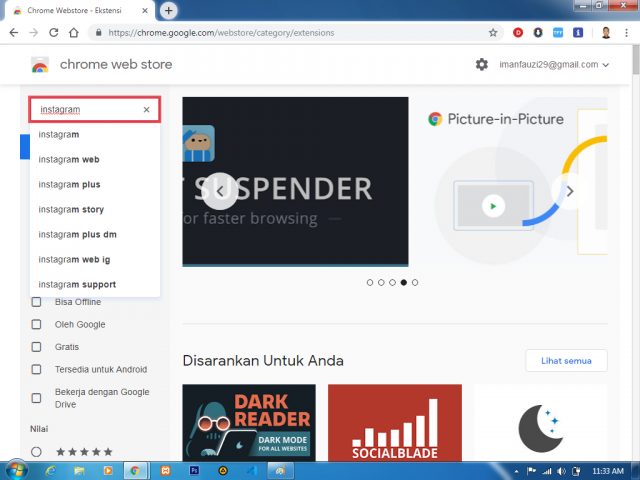Open Chrome's three-dot menu

[x=627, y=33]
